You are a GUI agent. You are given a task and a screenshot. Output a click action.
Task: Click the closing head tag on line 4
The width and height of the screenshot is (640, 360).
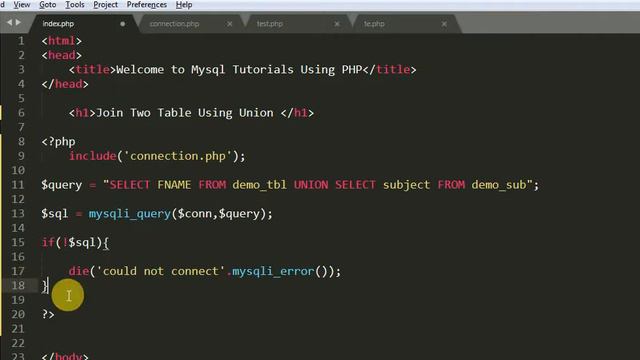click(65, 84)
